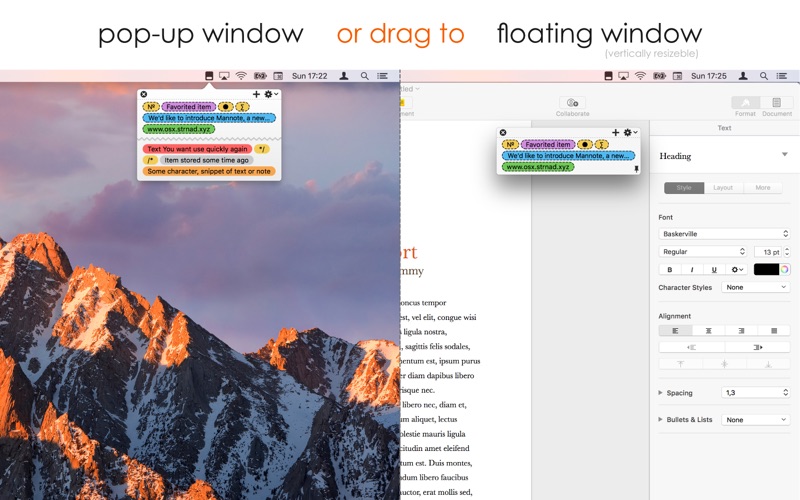This screenshot has width=800, height=500.
Task: Select the № snippet in the pop-up window
Action: [x=151, y=107]
